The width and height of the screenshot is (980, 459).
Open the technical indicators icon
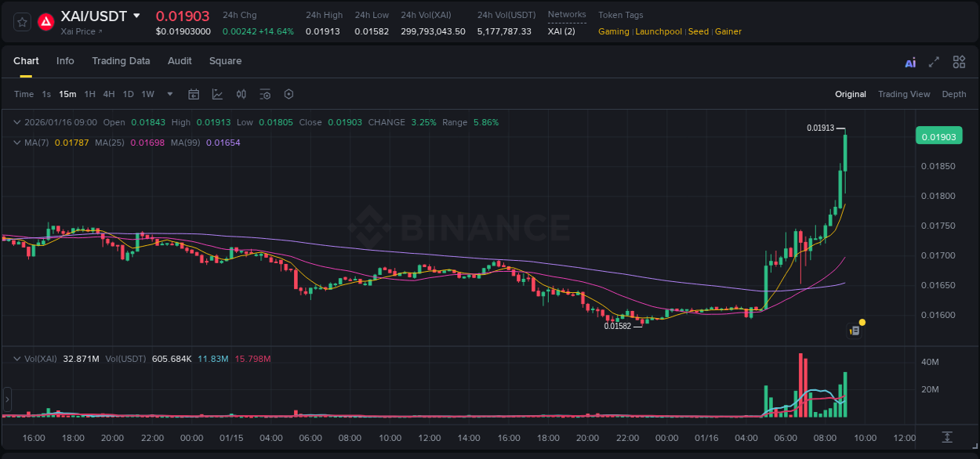click(x=265, y=93)
